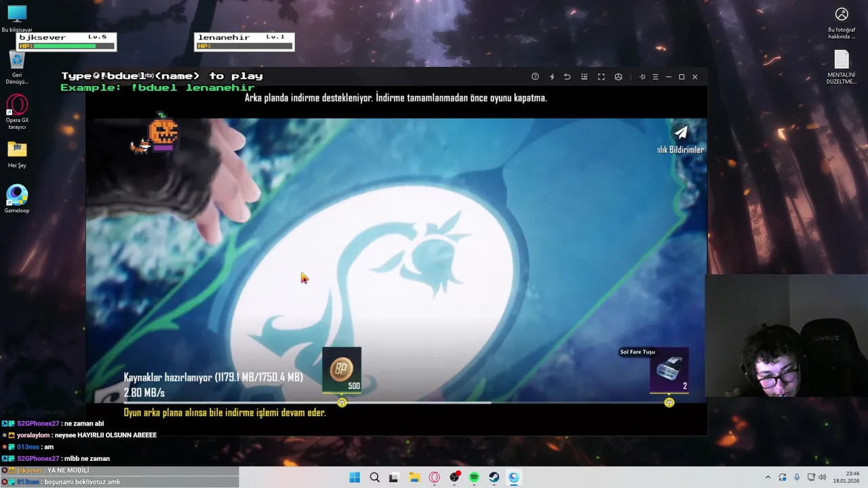Click the lenanehir HP bar overlay

(x=244, y=42)
